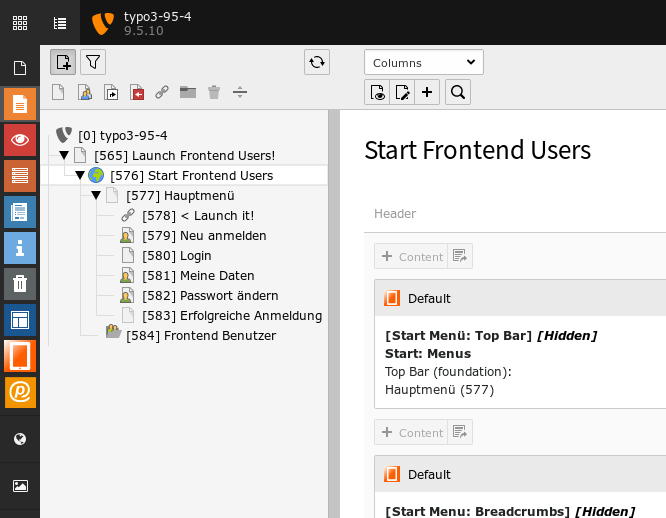Screen dimensions: 666x518
Task: Open the Page module in sidebar
Action: (20, 104)
